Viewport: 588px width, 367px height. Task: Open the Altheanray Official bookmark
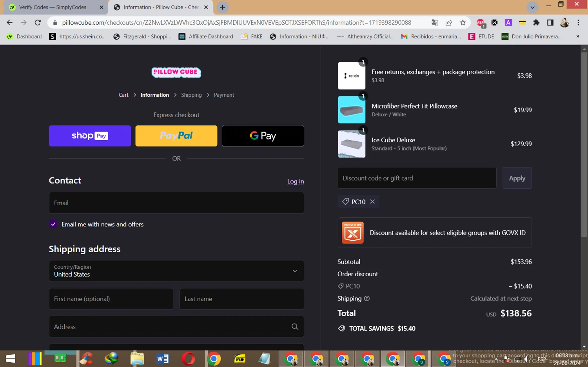tap(365, 36)
